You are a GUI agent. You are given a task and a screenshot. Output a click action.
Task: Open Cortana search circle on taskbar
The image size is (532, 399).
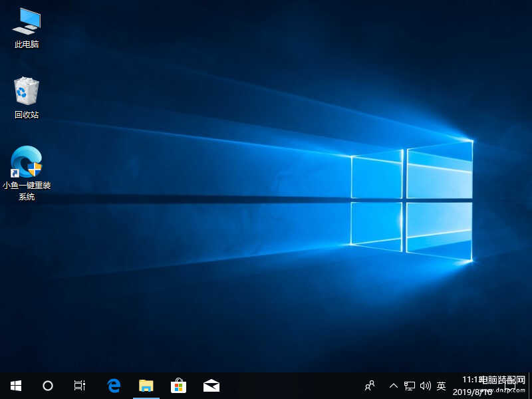(47, 386)
